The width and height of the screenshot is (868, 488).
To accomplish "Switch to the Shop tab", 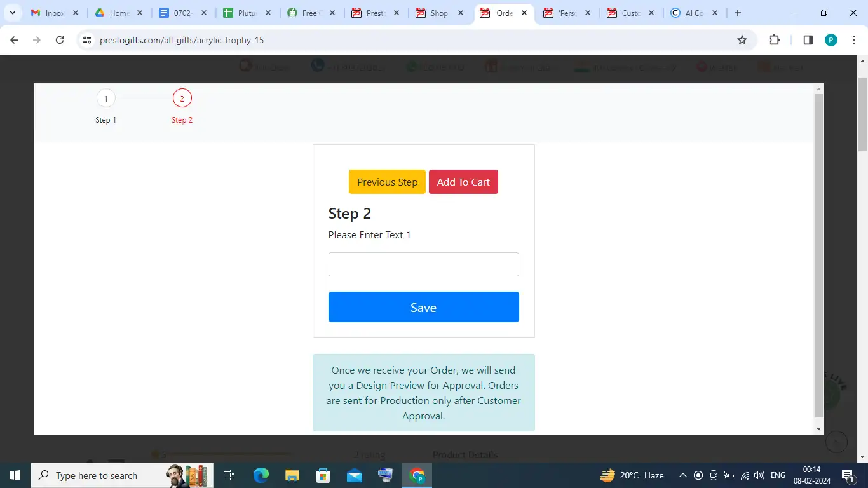I will point(438,13).
